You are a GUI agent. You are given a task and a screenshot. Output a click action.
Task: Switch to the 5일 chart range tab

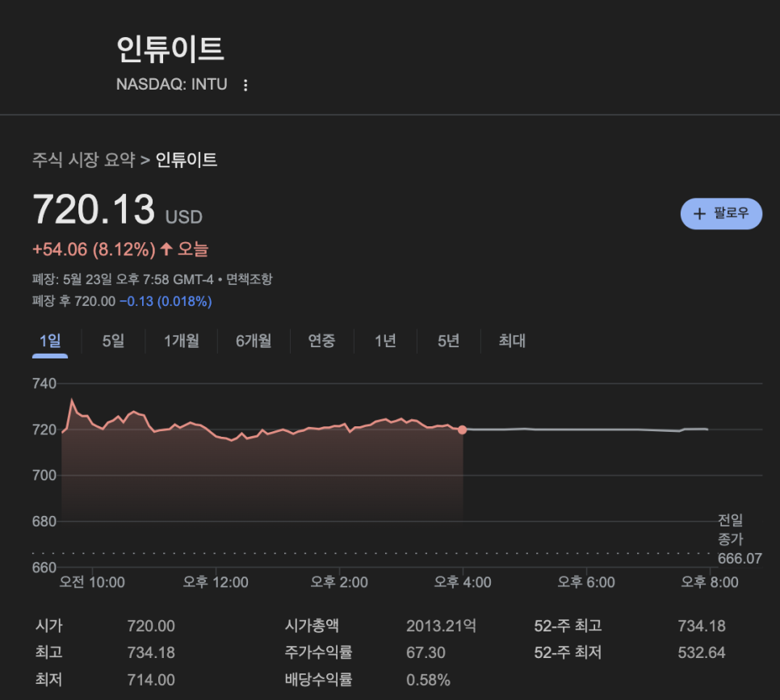click(x=113, y=341)
